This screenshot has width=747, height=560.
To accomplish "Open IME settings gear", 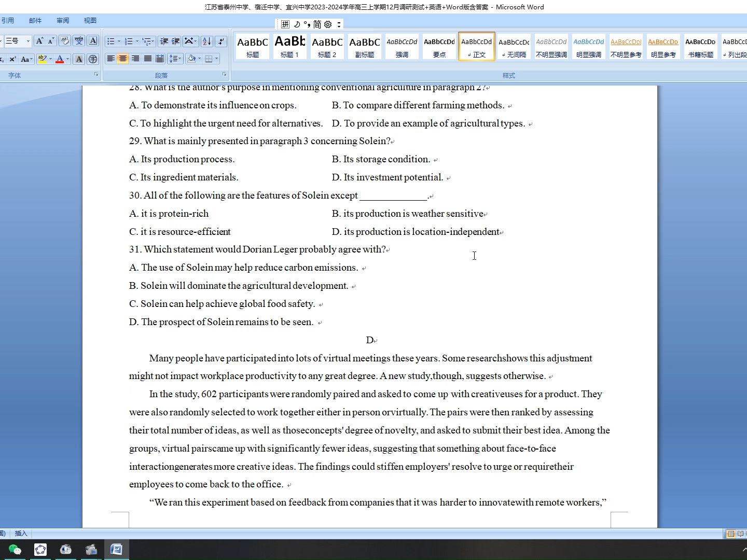I will pos(328,24).
